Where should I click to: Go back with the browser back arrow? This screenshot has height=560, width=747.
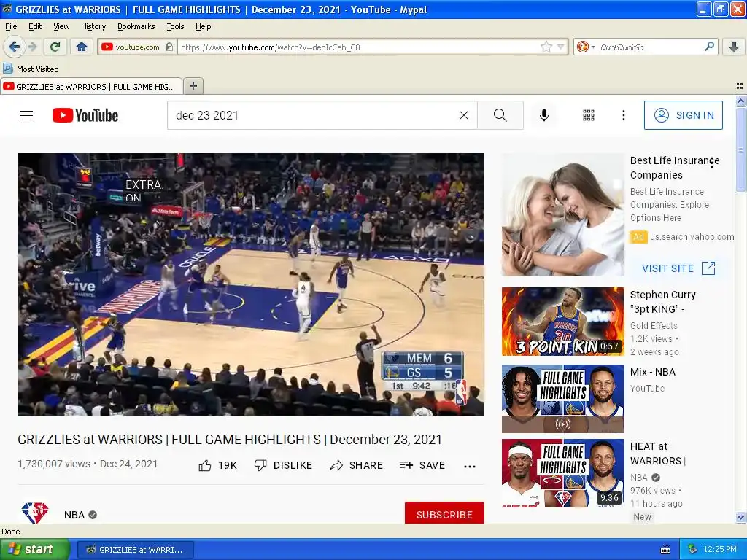(x=15, y=47)
